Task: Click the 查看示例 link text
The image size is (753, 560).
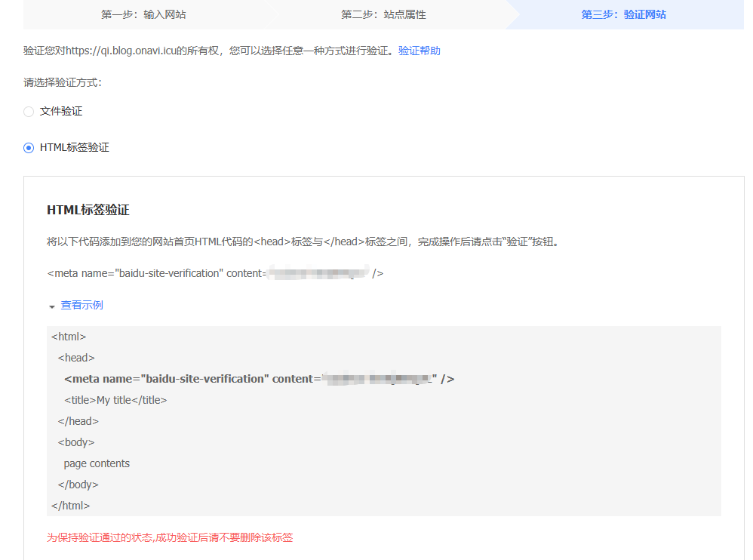Action: pyautogui.click(x=81, y=306)
